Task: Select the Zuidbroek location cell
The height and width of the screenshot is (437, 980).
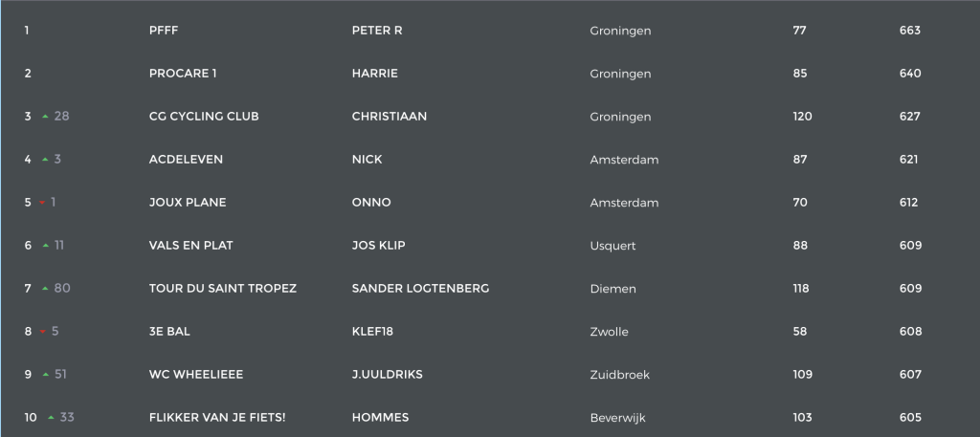Action: (x=619, y=375)
